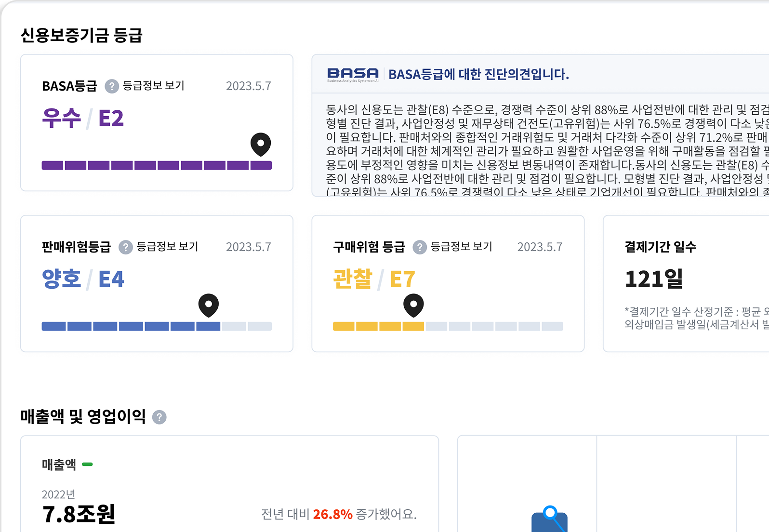
Task: Click the 우수 / E2 grade text
Action: coord(83,118)
